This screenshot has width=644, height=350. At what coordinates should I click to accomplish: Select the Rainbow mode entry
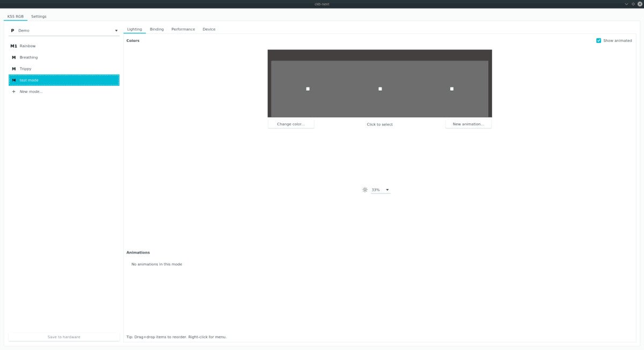(x=64, y=46)
